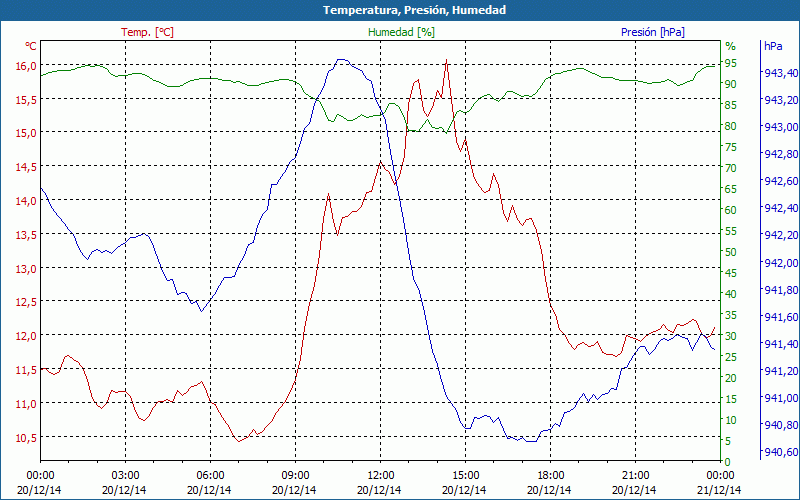Click the '942,80' pressure axis value
This screenshot has height=500, width=800.
[781, 154]
